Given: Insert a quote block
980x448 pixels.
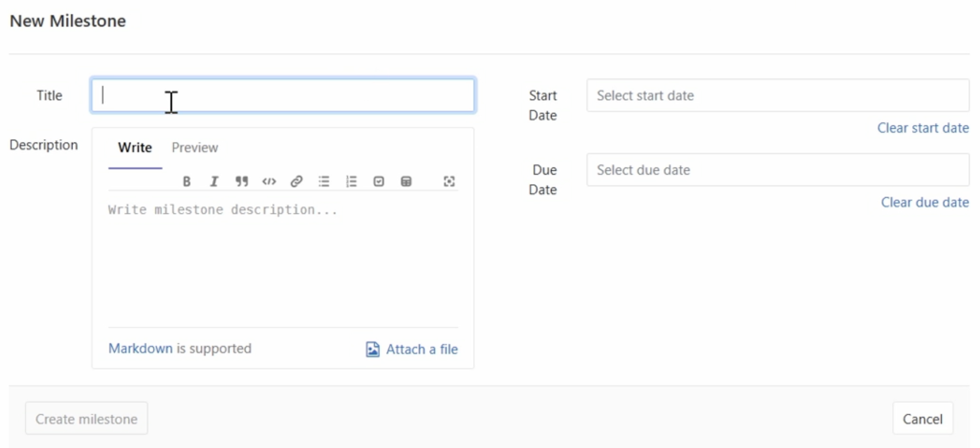Looking at the screenshot, I should 242,181.
